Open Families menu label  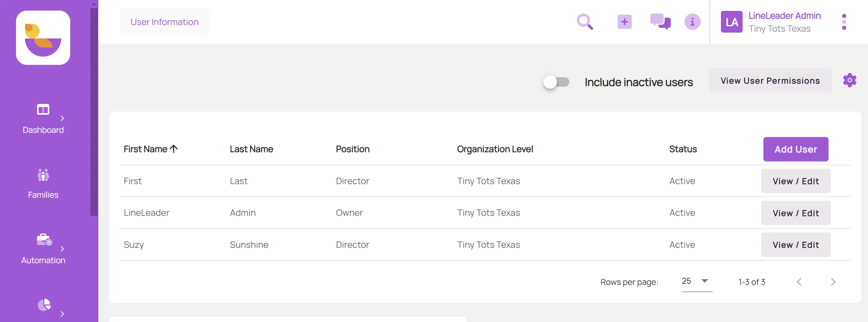43,195
